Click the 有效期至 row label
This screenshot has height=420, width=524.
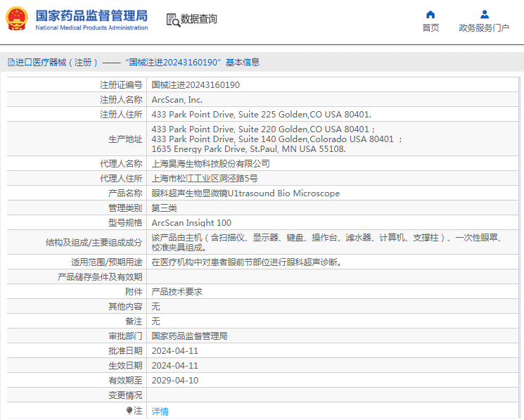(x=125, y=380)
